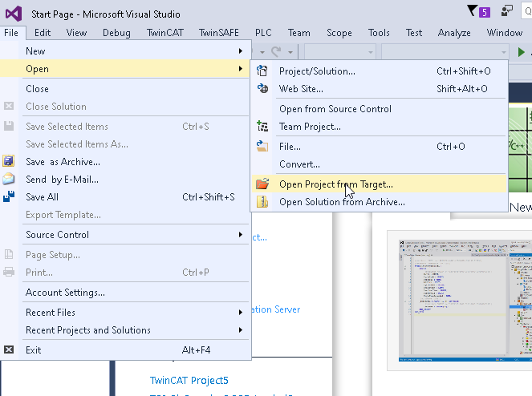Choose Exit menu entry
Image resolution: width=532 pixels, height=396 pixels.
pos(124,350)
